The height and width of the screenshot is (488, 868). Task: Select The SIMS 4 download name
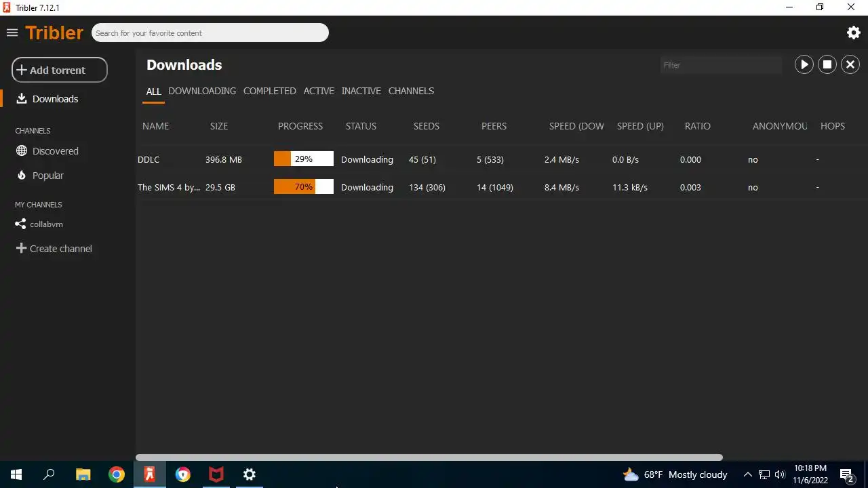169,187
